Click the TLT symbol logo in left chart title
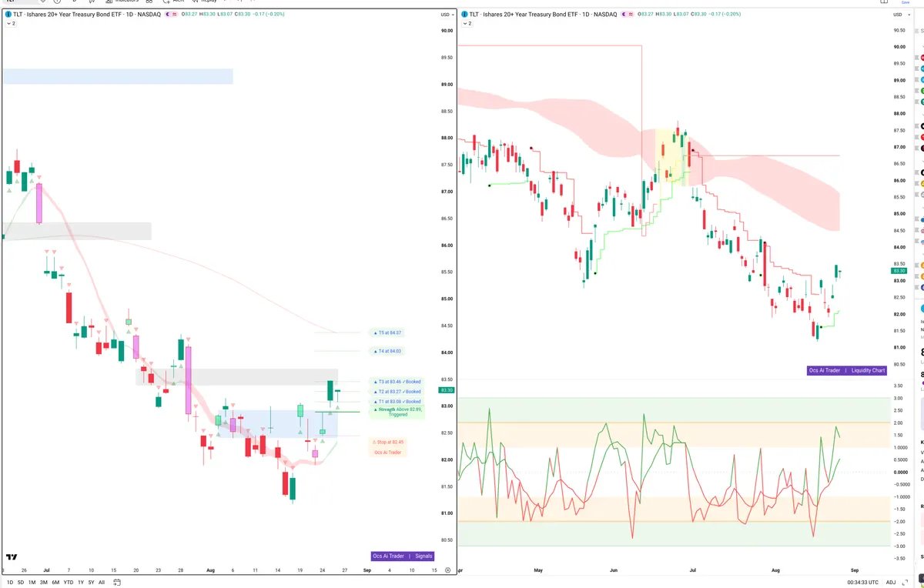924x588 pixels. coord(8,15)
